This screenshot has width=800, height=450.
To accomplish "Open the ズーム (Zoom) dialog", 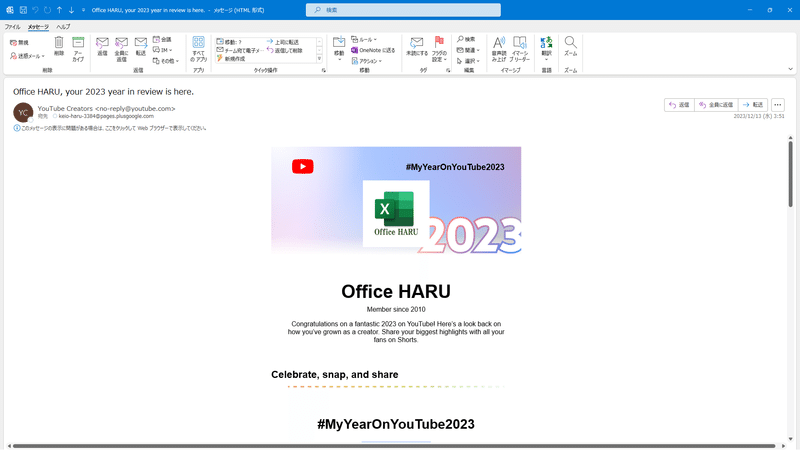I will click(570, 47).
